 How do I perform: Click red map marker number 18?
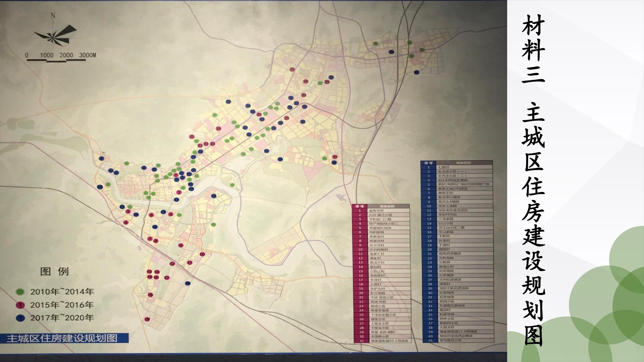click(x=150, y=295)
